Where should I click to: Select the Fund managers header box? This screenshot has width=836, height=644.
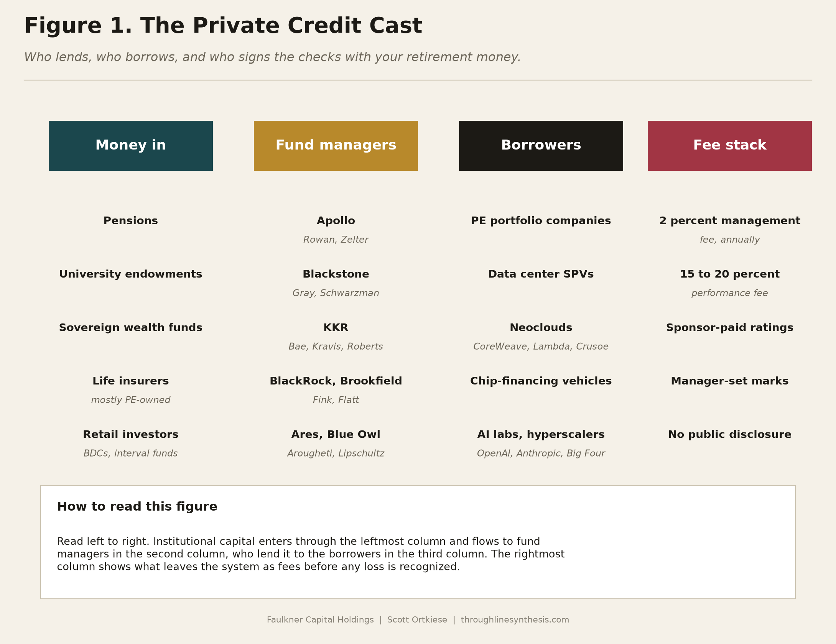point(336,146)
